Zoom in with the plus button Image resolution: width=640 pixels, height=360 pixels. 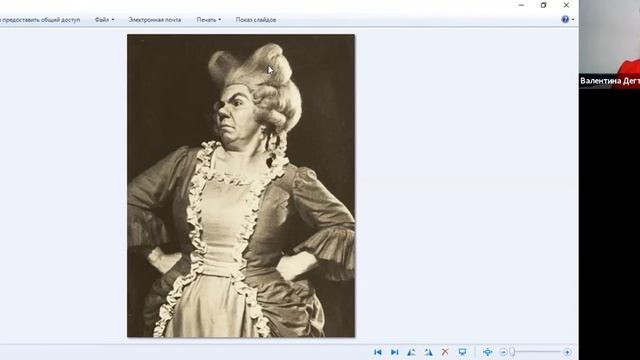567,352
